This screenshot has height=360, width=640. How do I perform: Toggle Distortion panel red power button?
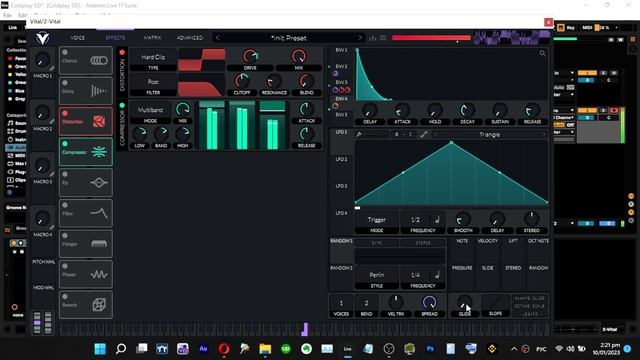pyautogui.click(x=122, y=53)
